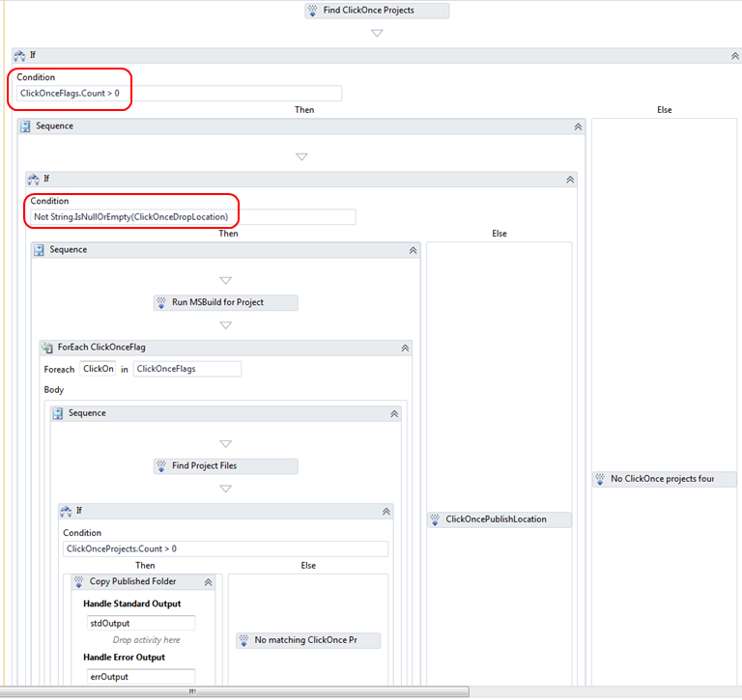742x700 pixels.
Task: Edit the stdOutput argument field
Action: pos(141,623)
